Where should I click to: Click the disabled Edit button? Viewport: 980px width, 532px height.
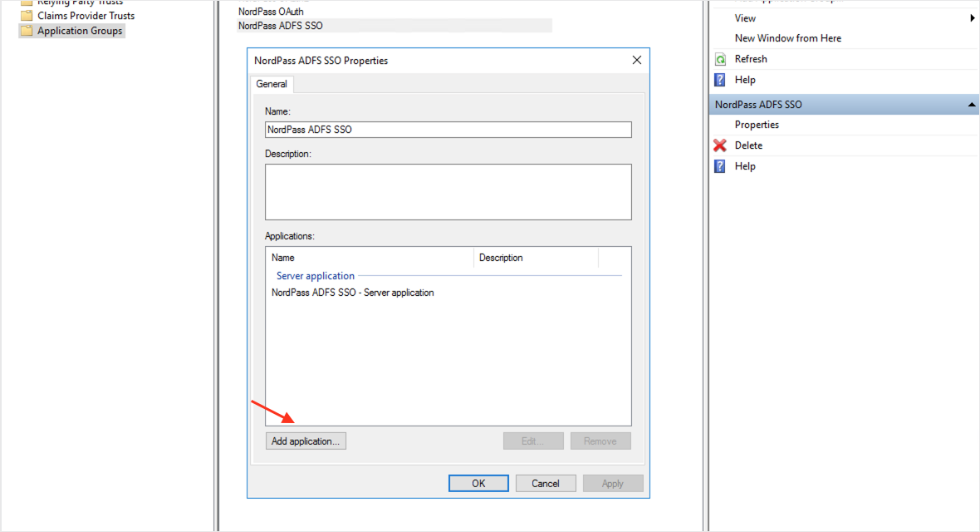click(x=533, y=441)
